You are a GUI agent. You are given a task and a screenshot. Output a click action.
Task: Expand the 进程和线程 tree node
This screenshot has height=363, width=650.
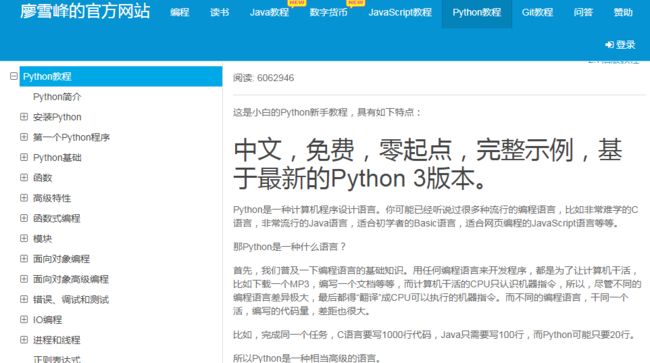tap(24, 340)
